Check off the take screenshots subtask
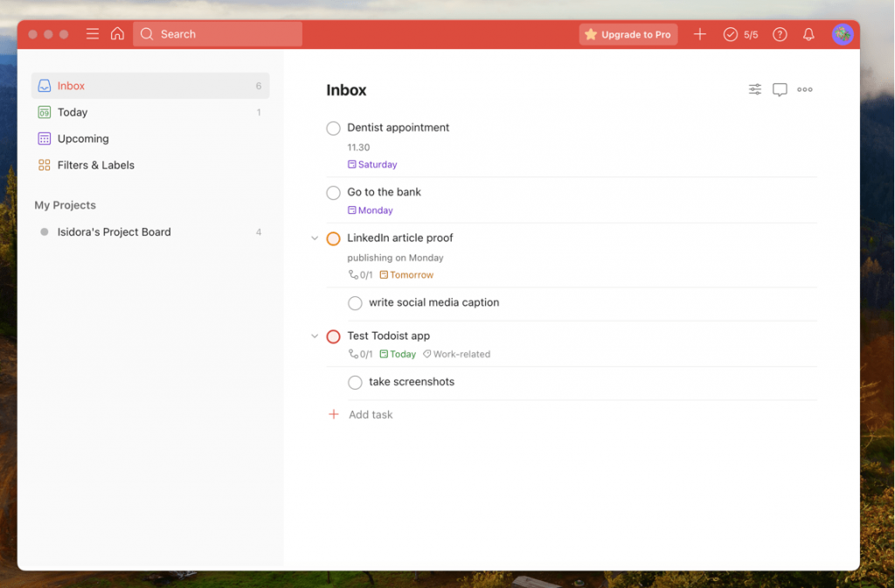The height and width of the screenshot is (588, 895). [355, 382]
